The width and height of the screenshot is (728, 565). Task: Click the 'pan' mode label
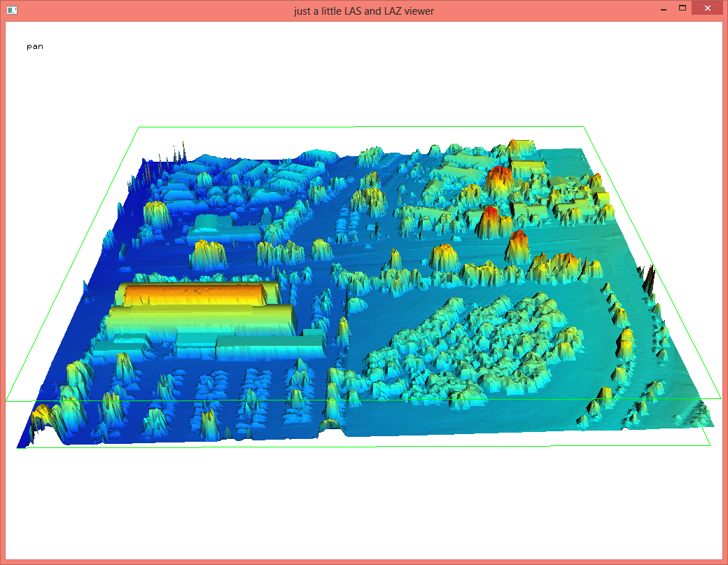(35, 46)
